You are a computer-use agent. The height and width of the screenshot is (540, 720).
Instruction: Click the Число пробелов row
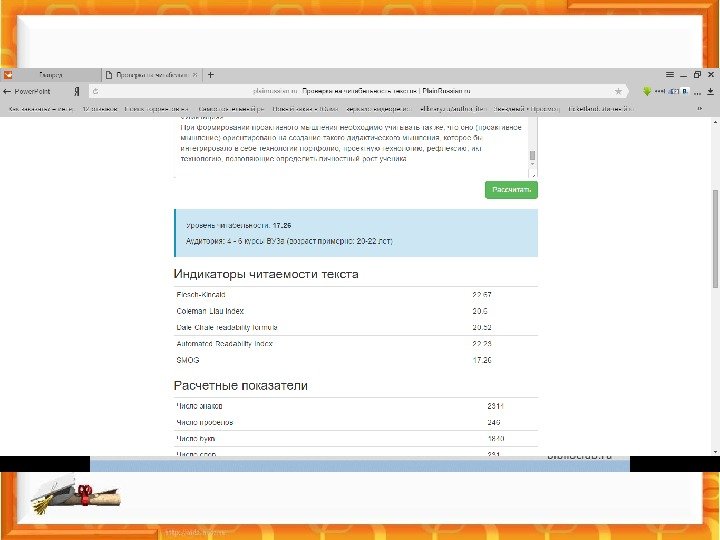pyautogui.click(x=355, y=422)
